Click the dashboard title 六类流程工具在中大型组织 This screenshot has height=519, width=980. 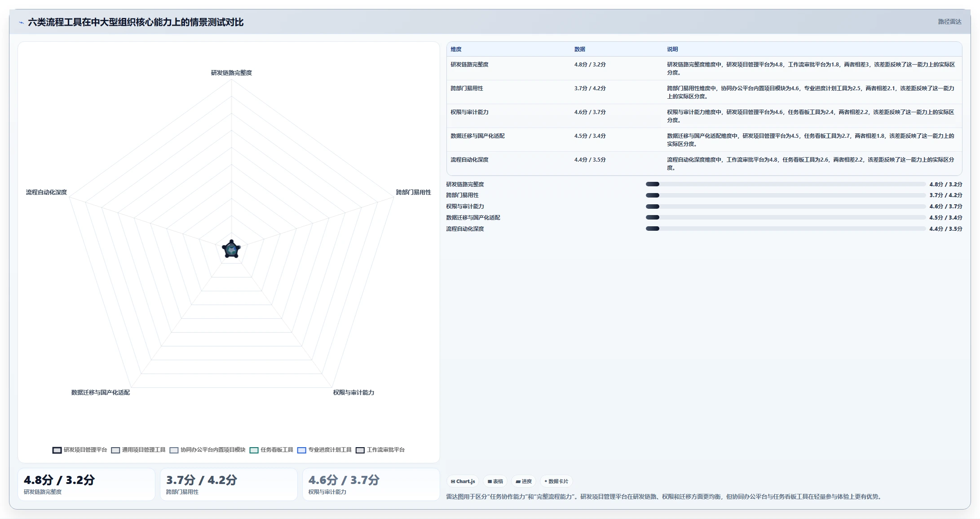coord(136,22)
